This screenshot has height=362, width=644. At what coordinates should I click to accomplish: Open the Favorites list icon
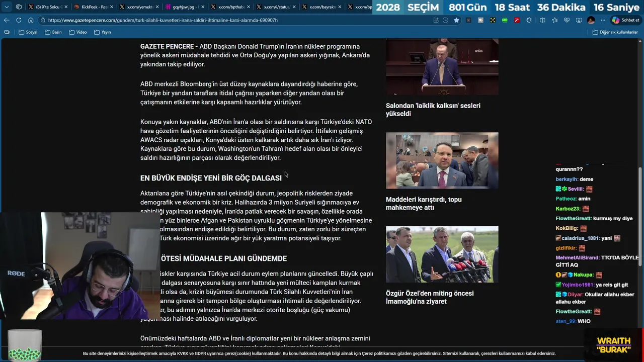point(554,20)
